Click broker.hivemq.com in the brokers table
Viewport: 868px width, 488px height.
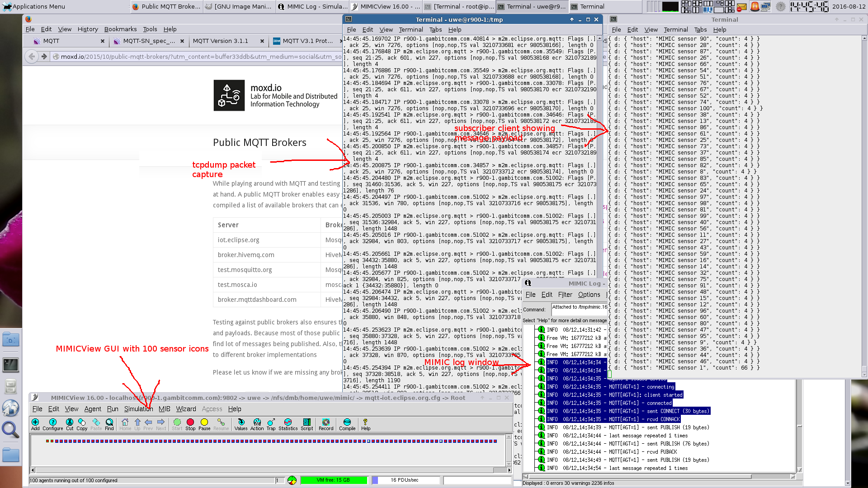coord(246,255)
